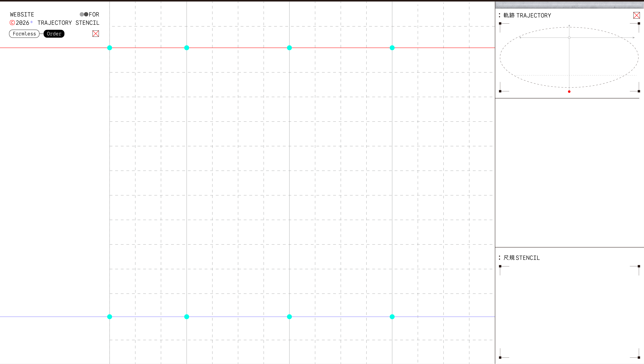Click the red dot on trajectory ellipse

(569, 92)
